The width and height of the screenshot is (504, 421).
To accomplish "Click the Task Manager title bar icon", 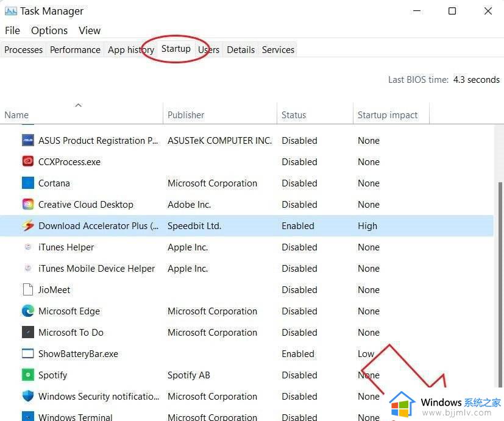I will pyautogui.click(x=11, y=11).
